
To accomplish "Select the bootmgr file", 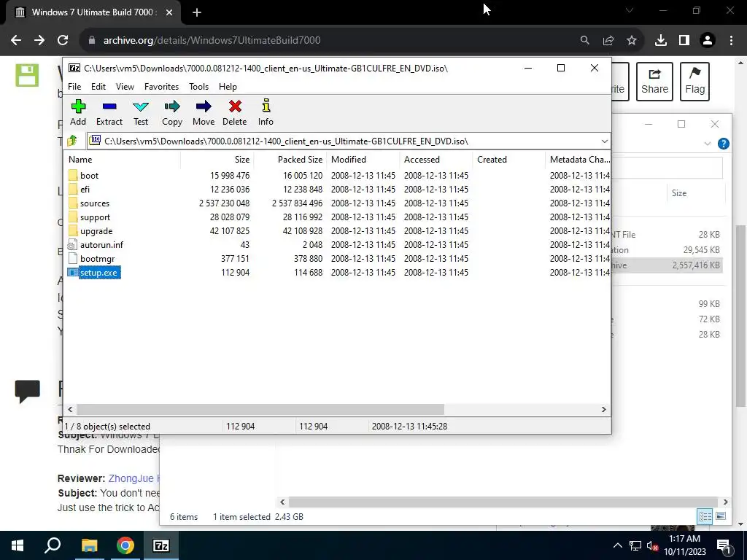I will pyautogui.click(x=97, y=259).
